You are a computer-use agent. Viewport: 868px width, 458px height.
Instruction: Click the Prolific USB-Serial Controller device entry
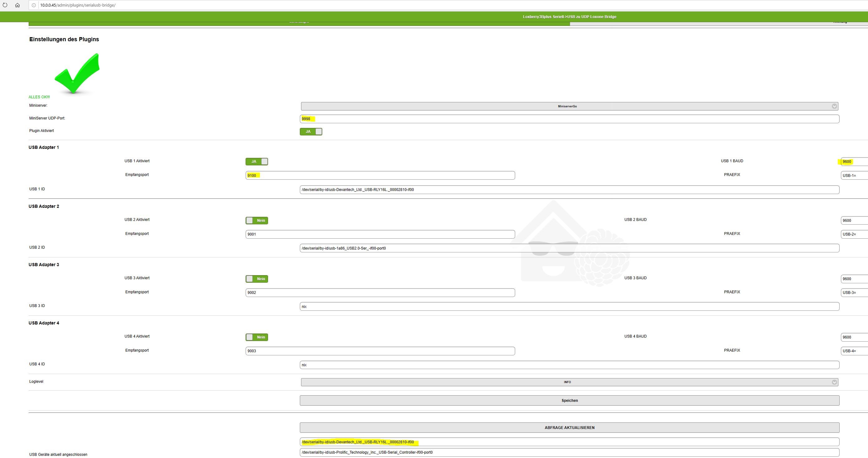click(569, 452)
